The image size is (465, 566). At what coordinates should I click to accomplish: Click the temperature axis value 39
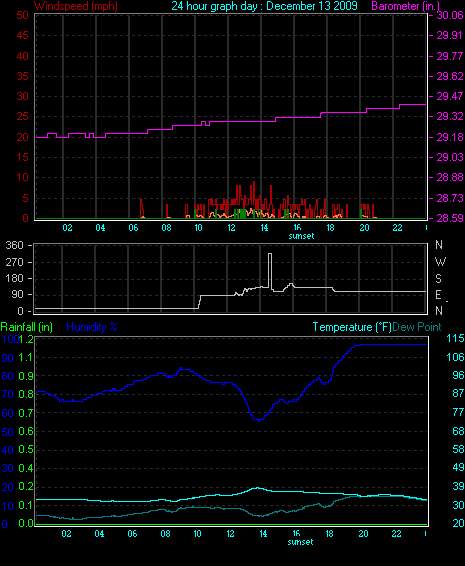(x=458, y=486)
